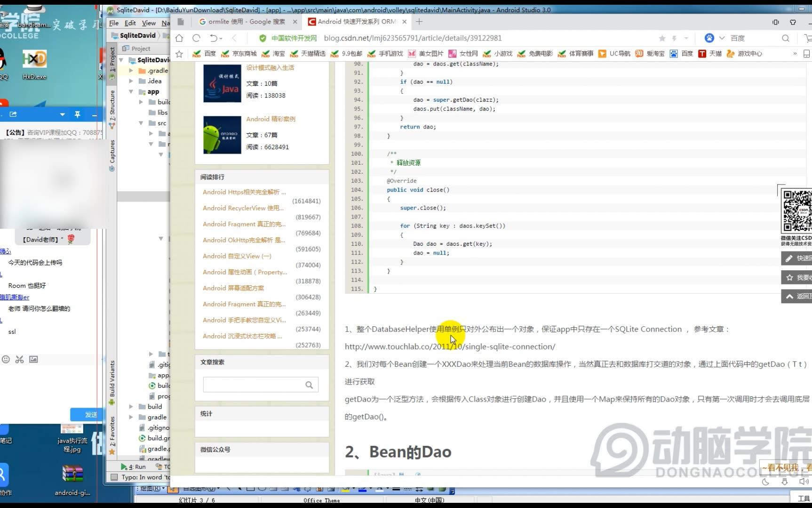Close the Android ORM article tab

pos(404,22)
